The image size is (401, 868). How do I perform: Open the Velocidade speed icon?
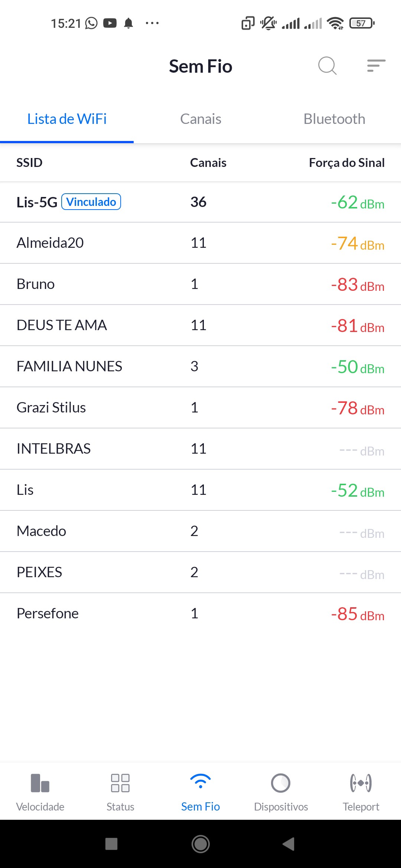[x=40, y=783]
